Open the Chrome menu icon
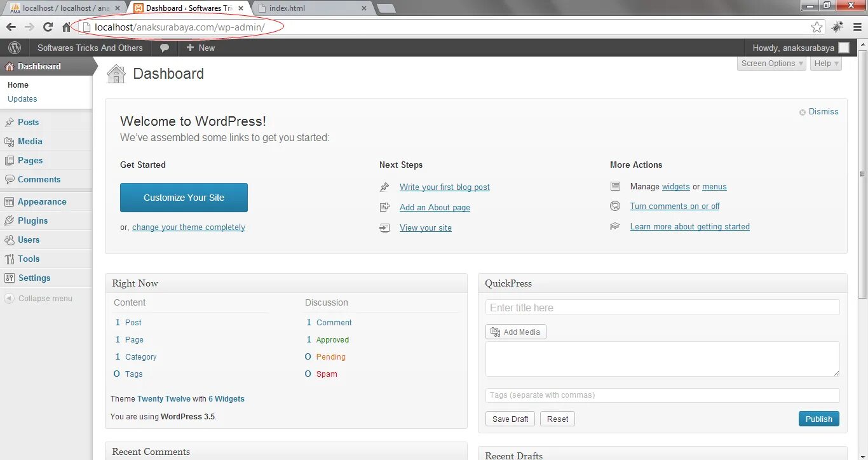The image size is (868, 460). click(x=856, y=27)
